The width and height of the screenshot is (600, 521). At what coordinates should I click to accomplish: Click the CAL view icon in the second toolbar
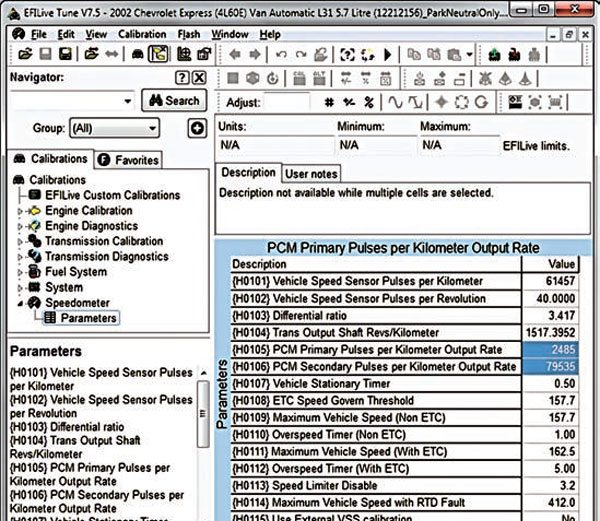(x=299, y=78)
